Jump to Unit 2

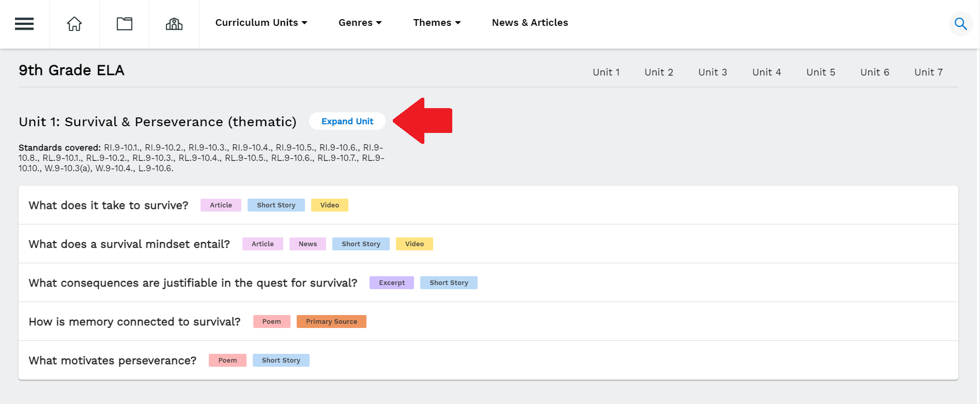tap(659, 72)
